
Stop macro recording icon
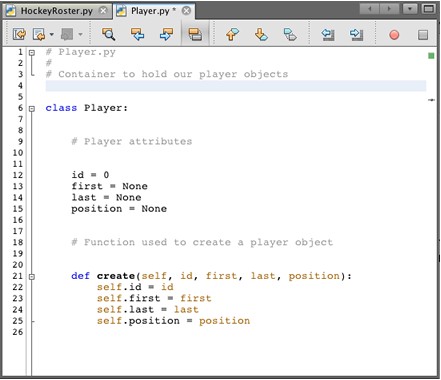pos(423,35)
